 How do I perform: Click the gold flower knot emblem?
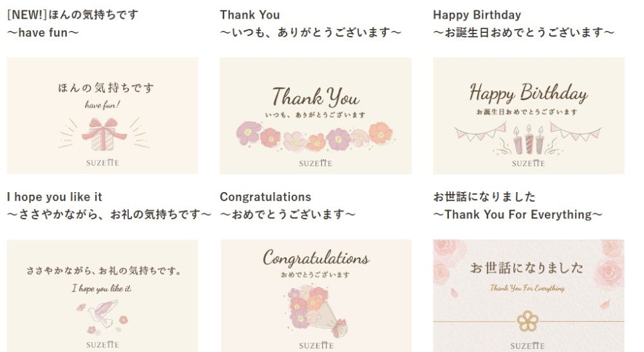coord(528,320)
